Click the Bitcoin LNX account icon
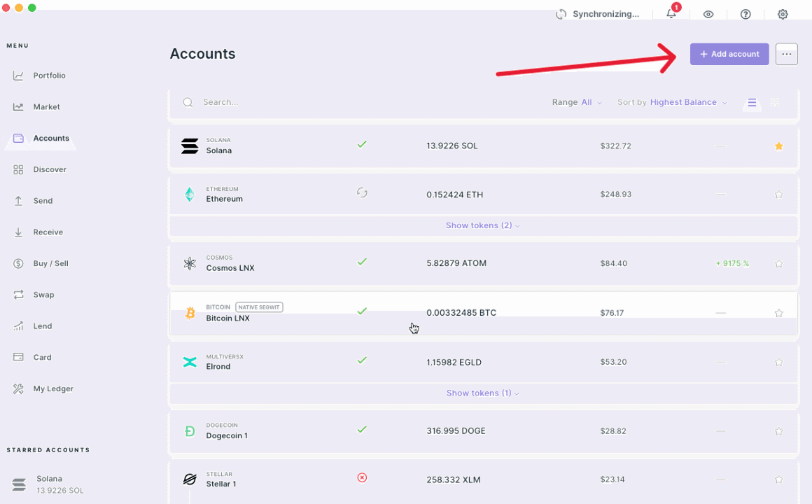812x504 pixels. [x=190, y=313]
